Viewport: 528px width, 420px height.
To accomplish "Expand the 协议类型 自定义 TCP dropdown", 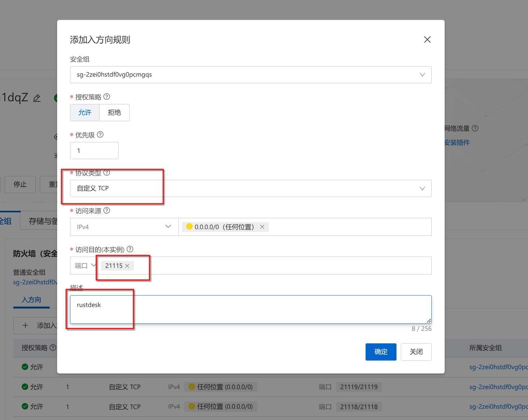I will click(250, 188).
